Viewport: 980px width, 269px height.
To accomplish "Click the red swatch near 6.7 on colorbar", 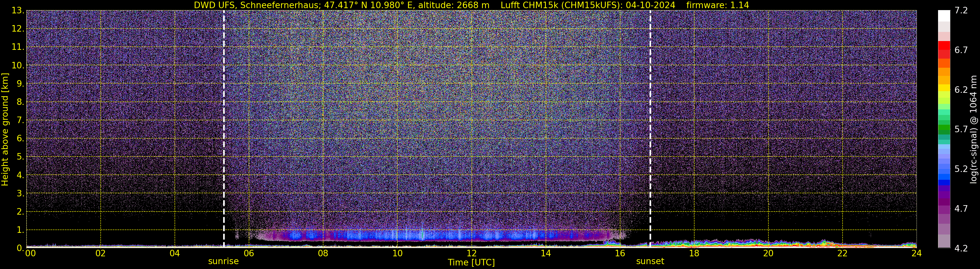I will point(944,45).
